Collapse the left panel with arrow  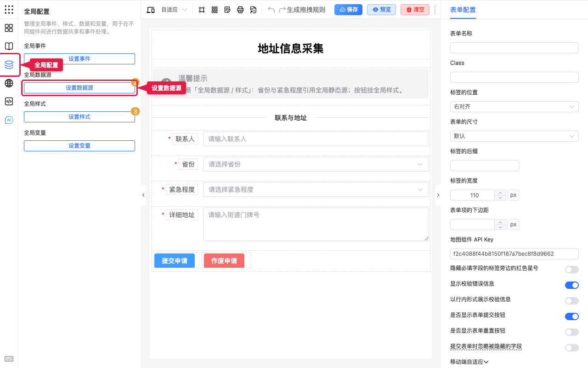143,195
